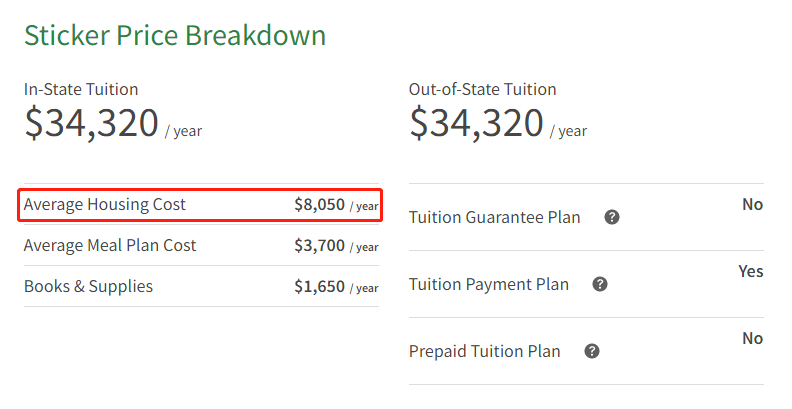Screen dimensions: 792x409
Task: Select the Yes value for Payment Plan
Action: pyautogui.click(x=751, y=272)
